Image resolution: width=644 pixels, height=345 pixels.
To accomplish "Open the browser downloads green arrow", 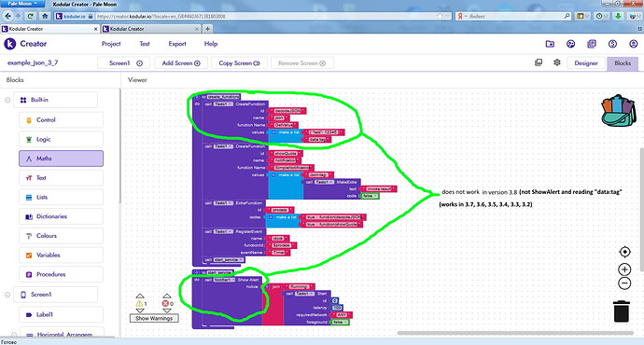I will [x=618, y=16].
